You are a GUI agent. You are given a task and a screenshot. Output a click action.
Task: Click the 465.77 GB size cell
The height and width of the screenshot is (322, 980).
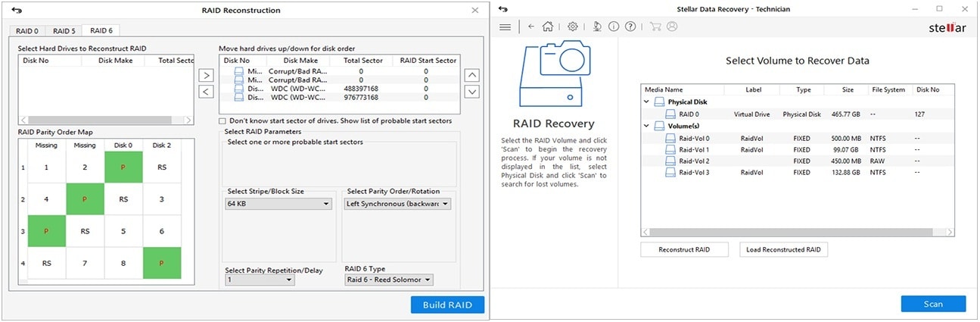point(846,114)
